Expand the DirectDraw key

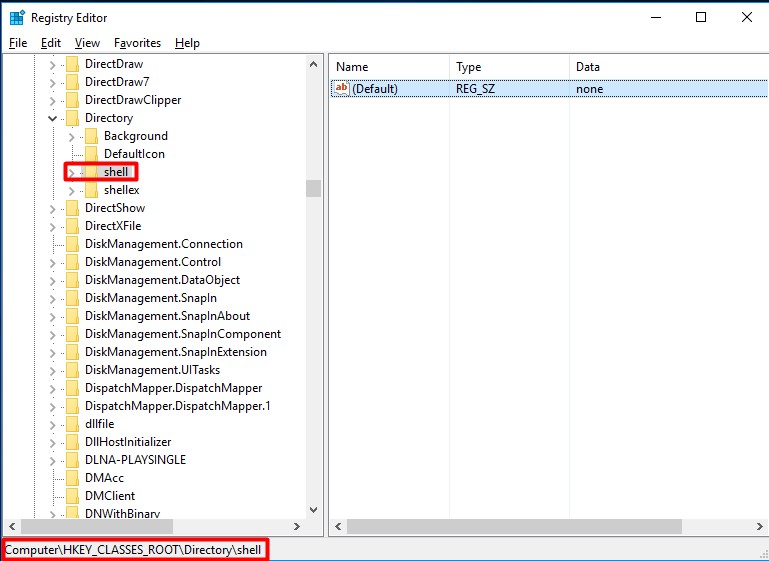click(x=52, y=64)
